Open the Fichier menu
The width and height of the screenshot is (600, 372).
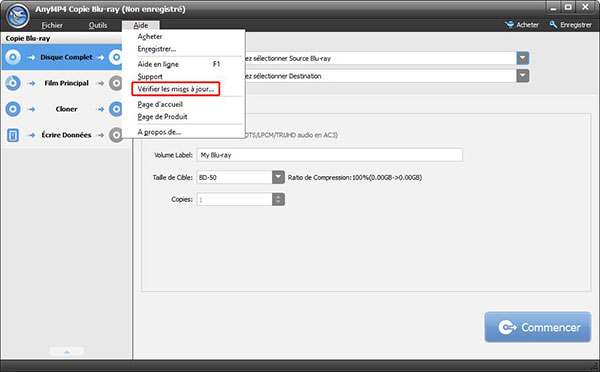pyautogui.click(x=52, y=25)
